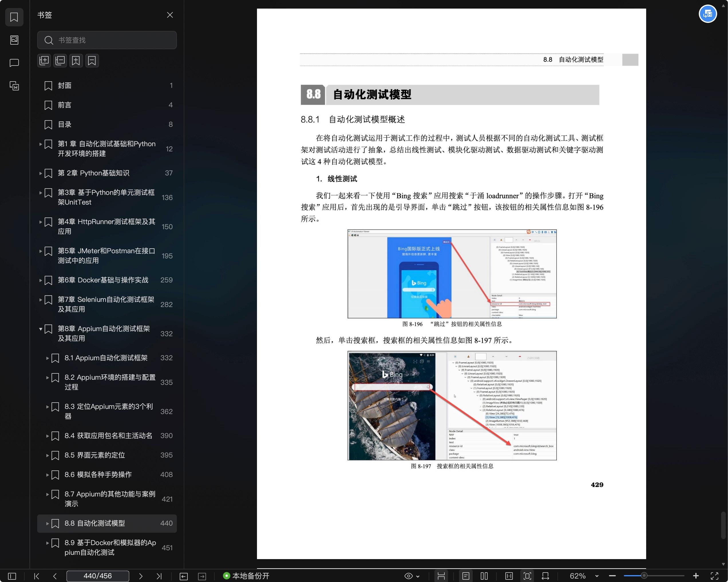Expand 第5章 JMeter和Postman bookmark
Image resolution: width=728 pixels, height=582 pixels.
click(x=41, y=251)
